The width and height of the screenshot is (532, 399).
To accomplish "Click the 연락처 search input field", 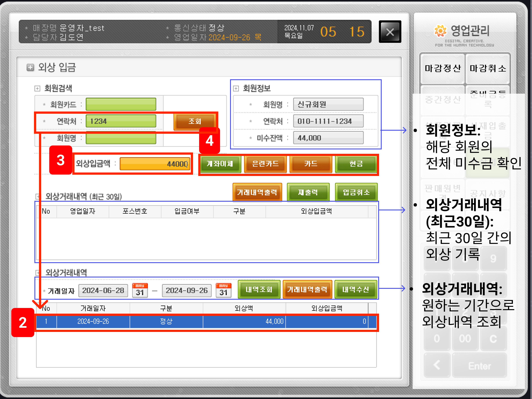I will pyautogui.click(x=121, y=121).
